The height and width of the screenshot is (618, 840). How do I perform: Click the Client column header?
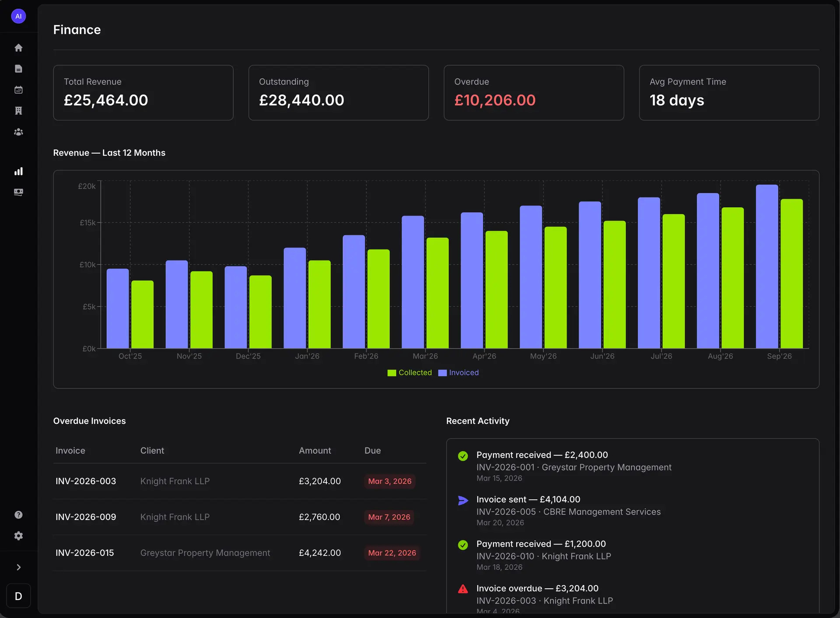pyautogui.click(x=152, y=450)
